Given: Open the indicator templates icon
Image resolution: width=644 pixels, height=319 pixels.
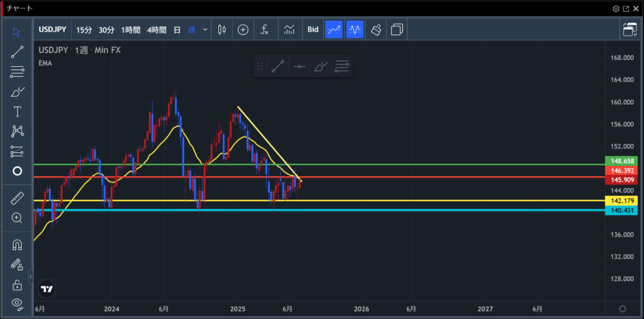Looking at the screenshot, I should [x=289, y=30].
